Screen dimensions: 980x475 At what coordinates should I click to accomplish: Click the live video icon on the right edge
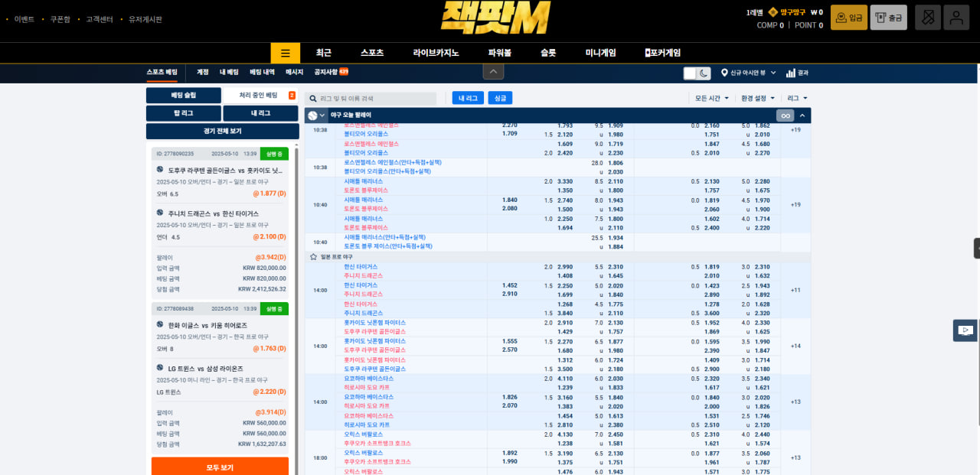coord(965,330)
